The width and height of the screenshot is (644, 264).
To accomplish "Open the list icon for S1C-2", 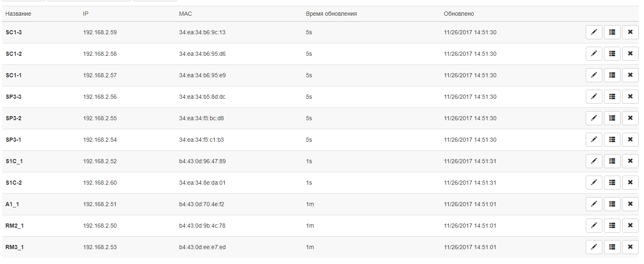I will [612, 183].
